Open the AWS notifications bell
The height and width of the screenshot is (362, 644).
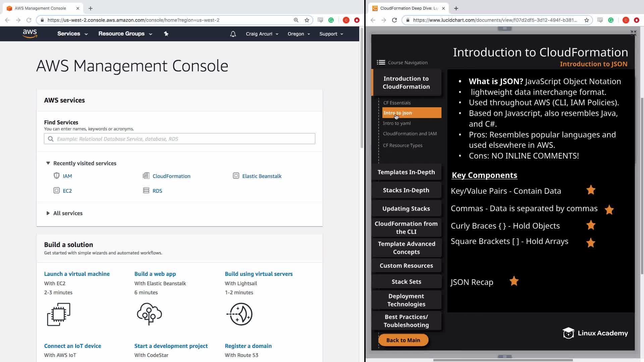pyautogui.click(x=233, y=34)
